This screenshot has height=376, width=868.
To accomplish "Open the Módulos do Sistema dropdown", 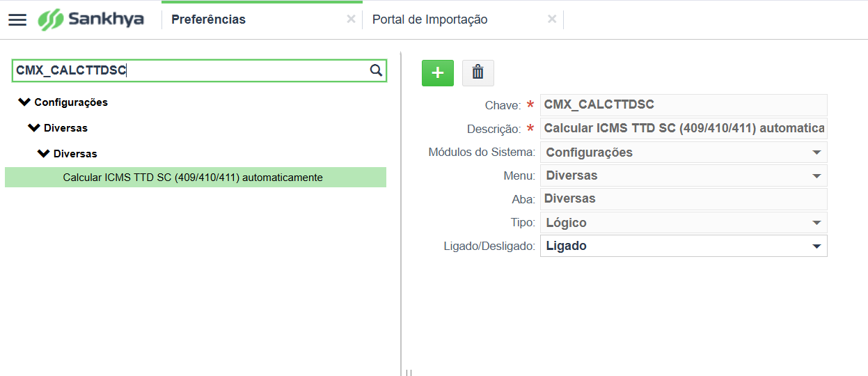I will coord(684,152).
